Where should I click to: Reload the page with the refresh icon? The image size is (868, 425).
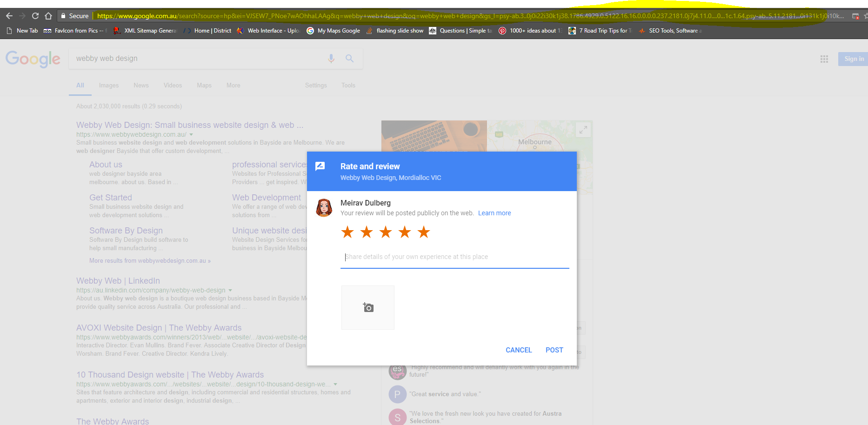pyautogui.click(x=35, y=16)
